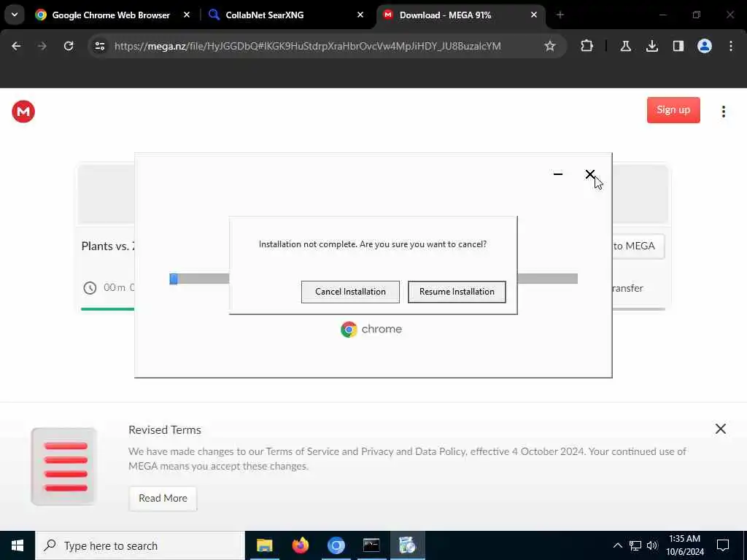Open network status tray icon
Screen dimensions: 747x560
click(x=635, y=545)
